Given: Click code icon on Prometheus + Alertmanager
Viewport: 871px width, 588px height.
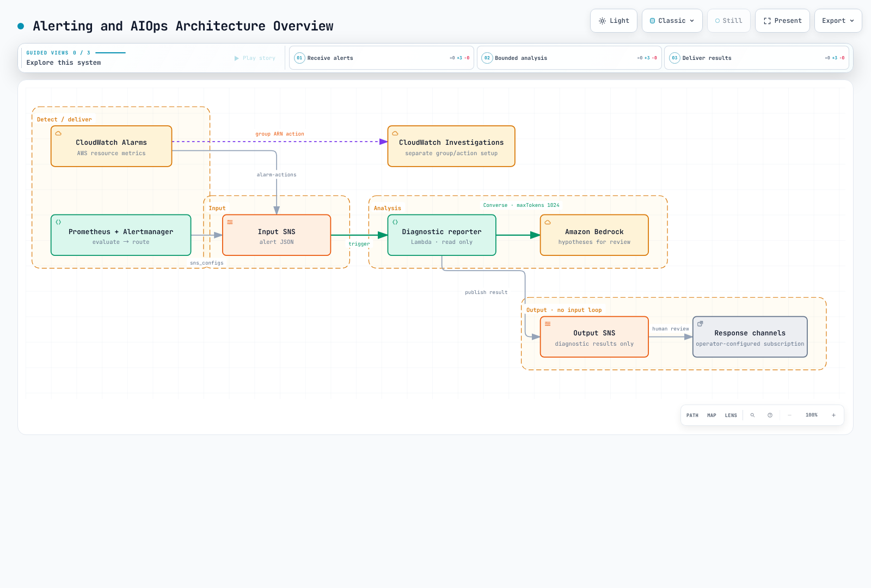Looking at the screenshot, I should tap(58, 222).
